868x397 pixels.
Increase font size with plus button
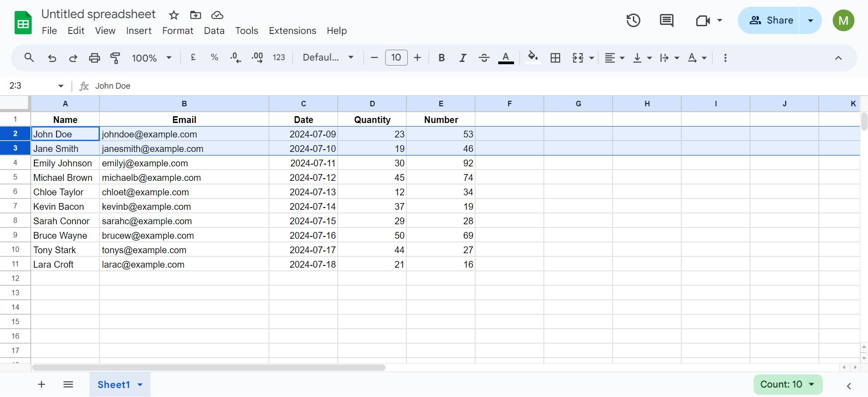coord(418,57)
